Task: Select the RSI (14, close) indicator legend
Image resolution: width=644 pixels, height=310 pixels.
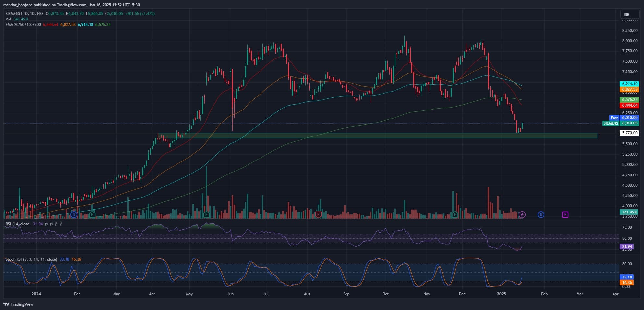Action: click(18, 224)
